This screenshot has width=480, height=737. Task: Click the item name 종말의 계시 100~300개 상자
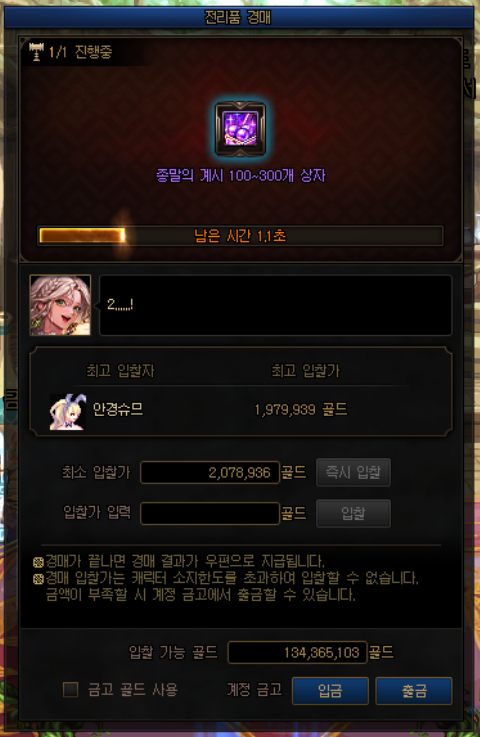(240, 176)
